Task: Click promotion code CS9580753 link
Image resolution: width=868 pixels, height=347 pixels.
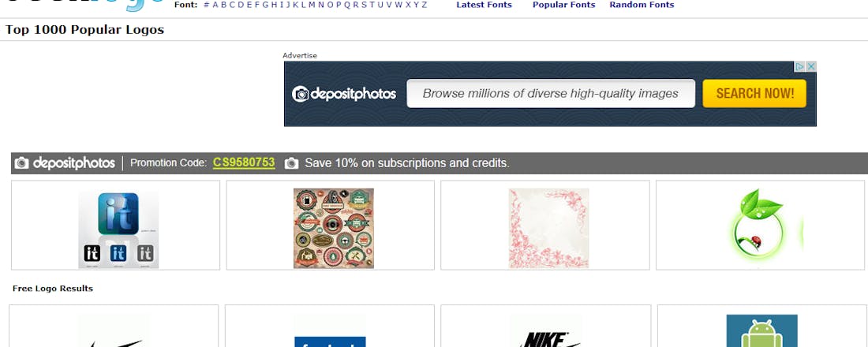Action: coord(244,162)
